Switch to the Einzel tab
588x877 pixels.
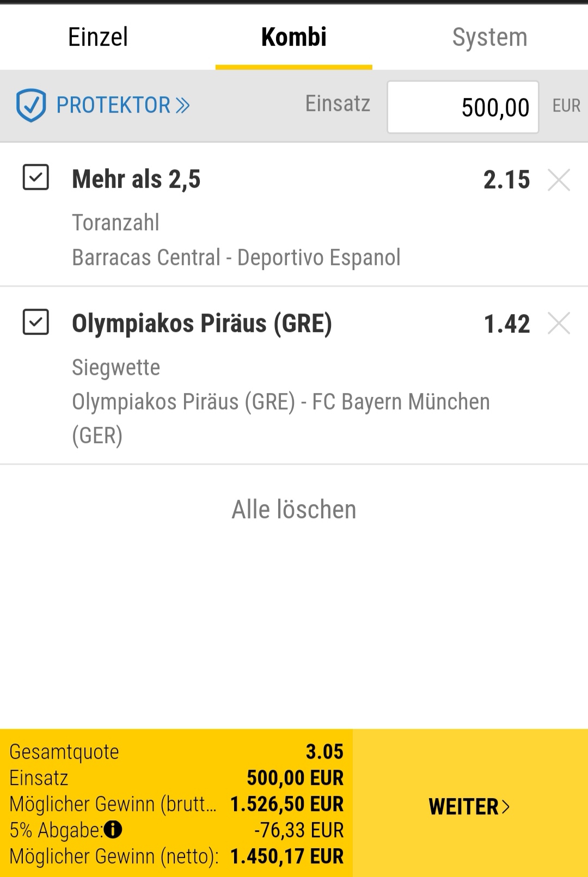(x=98, y=37)
